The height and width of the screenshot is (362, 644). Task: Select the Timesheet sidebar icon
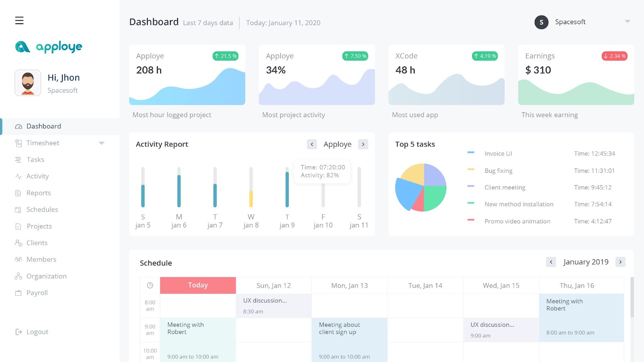point(18,143)
